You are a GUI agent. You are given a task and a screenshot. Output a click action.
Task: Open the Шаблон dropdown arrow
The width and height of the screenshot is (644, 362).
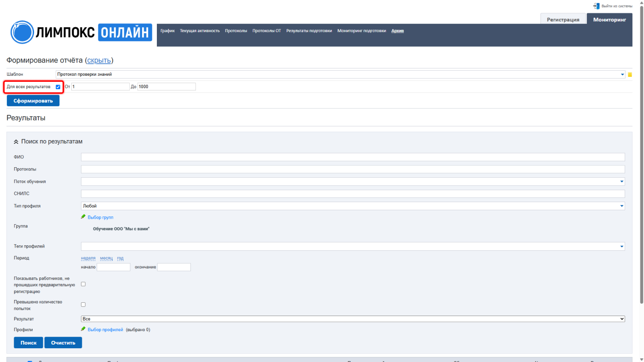coord(622,74)
